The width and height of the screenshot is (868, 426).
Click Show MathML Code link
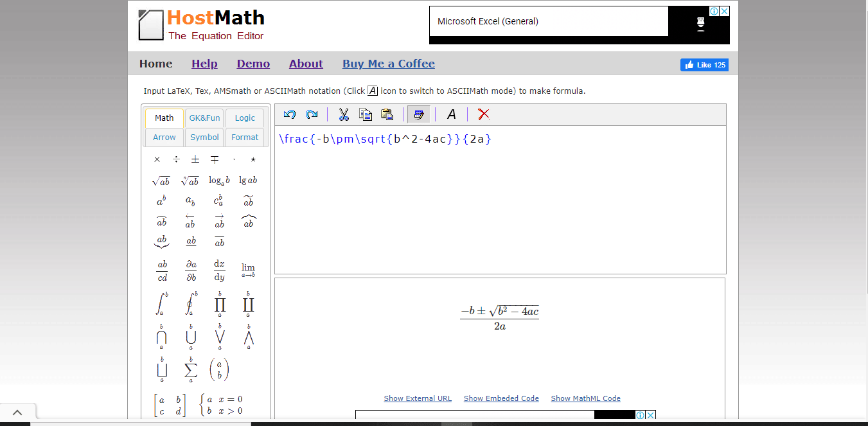585,398
